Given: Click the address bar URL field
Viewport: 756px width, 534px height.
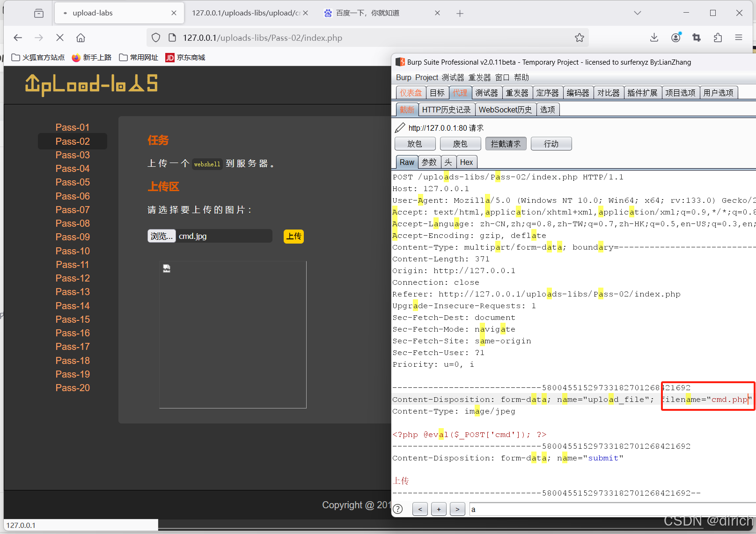Looking at the screenshot, I should [367, 37].
